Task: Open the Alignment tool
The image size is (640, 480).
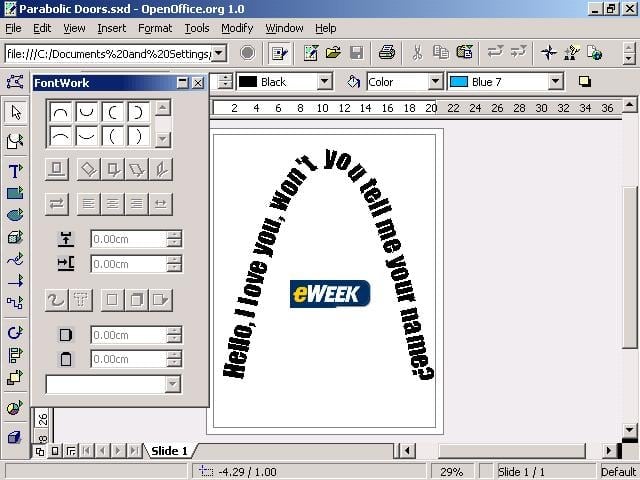Action: [16, 355]
